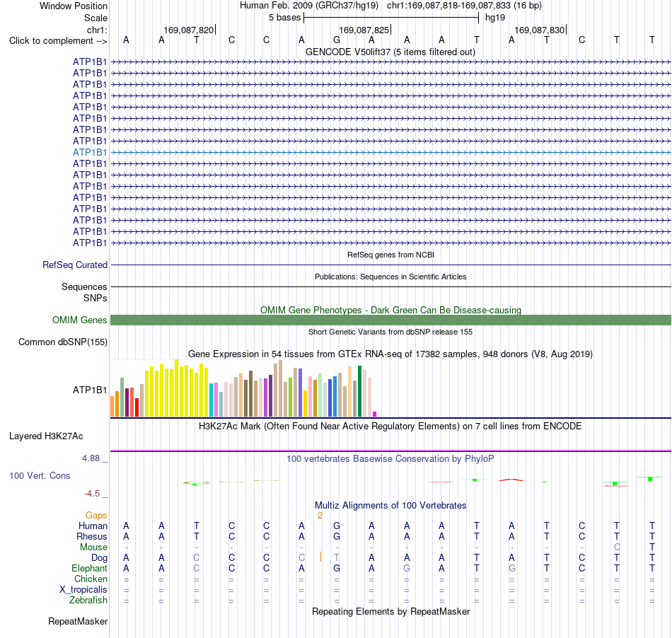Click the Human species label
Screen dimensions: 672x638
[93, 526]
